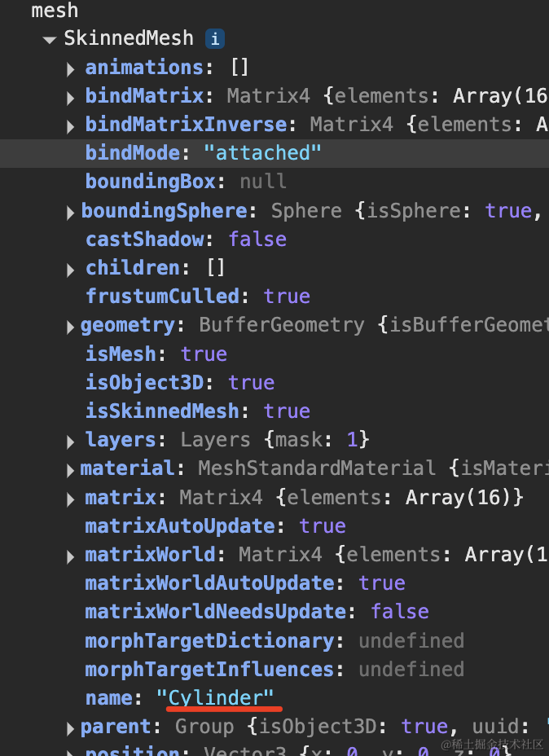Select the isMesh true row
Image resolution: width=549 pixels, height=756 pixels.
pos(156,354)
